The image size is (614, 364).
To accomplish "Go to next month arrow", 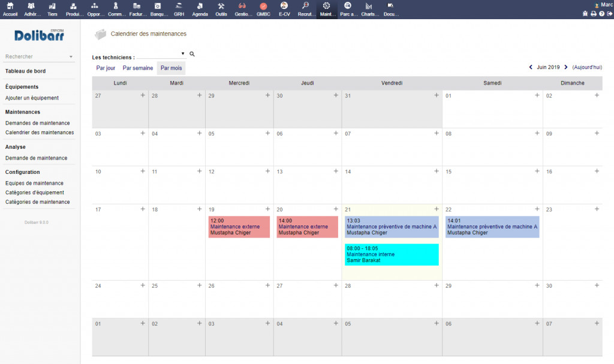I will pos(565,67).
